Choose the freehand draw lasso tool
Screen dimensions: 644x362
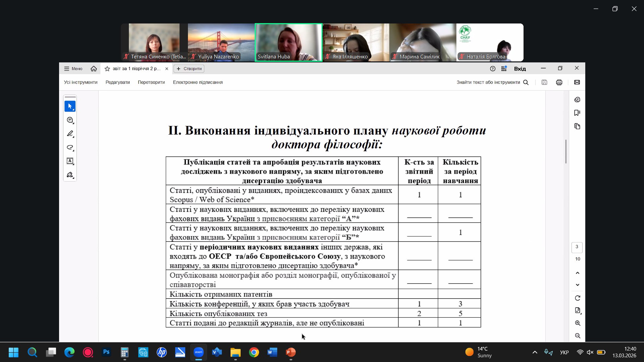coord(70,148)
